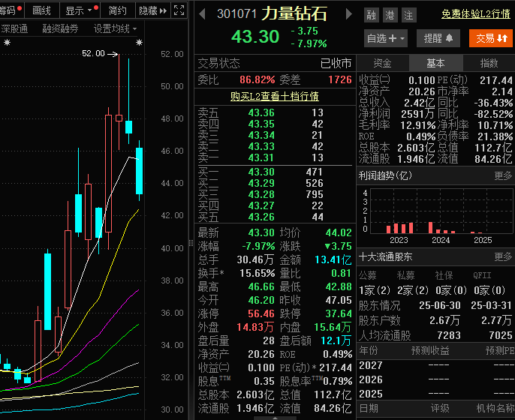Click the 交易状态 已收市 status row

coord(275,63)
